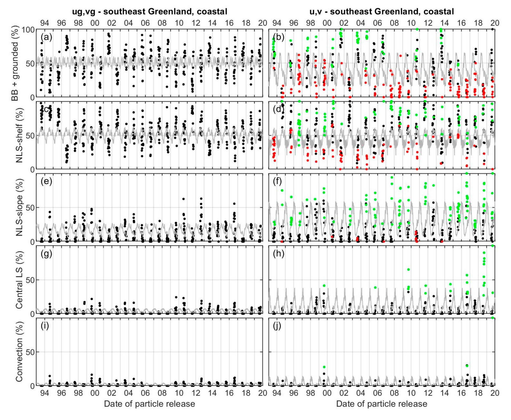Click the panel label (g)
This screenshot has width=511, height=420.
[x=46, y=254]
